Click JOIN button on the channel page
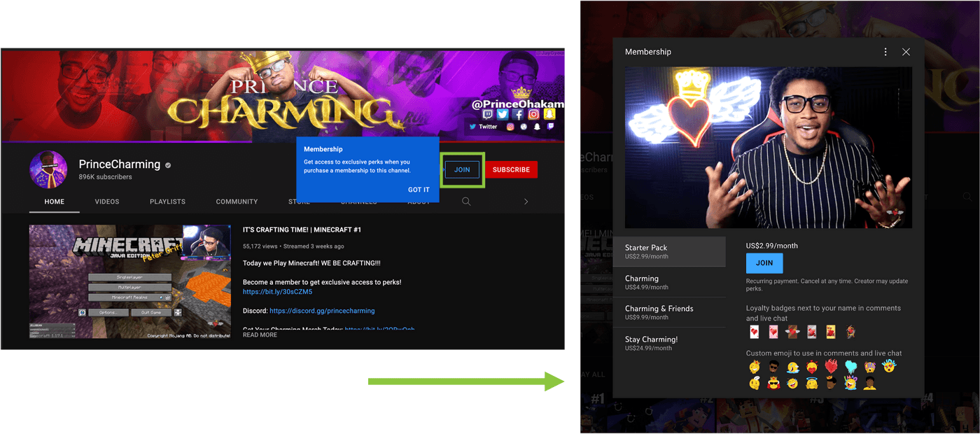980x434 pixels. point(462,169)
